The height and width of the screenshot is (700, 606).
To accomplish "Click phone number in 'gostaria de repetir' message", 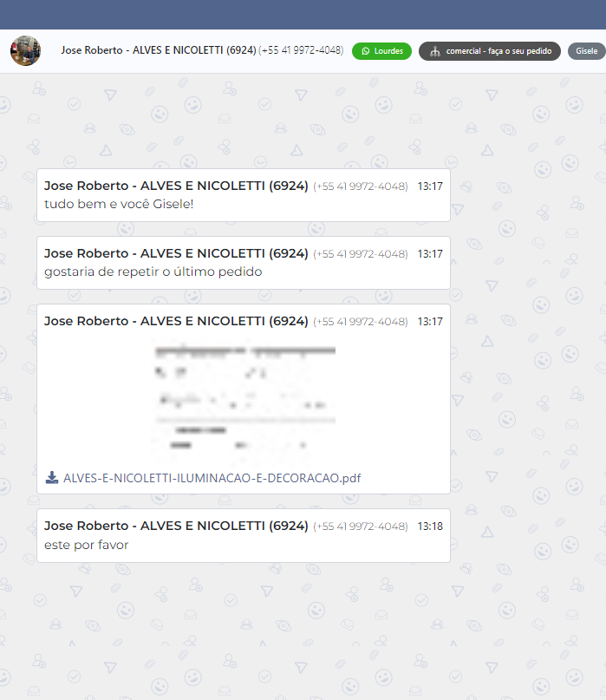I will pyautogui.click(x=360, y=254).
